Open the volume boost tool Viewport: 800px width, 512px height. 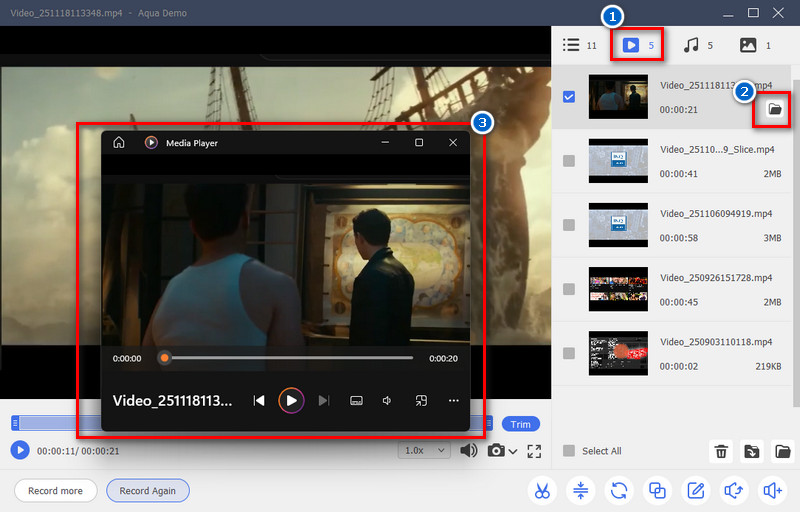click(x=772, y=491)
